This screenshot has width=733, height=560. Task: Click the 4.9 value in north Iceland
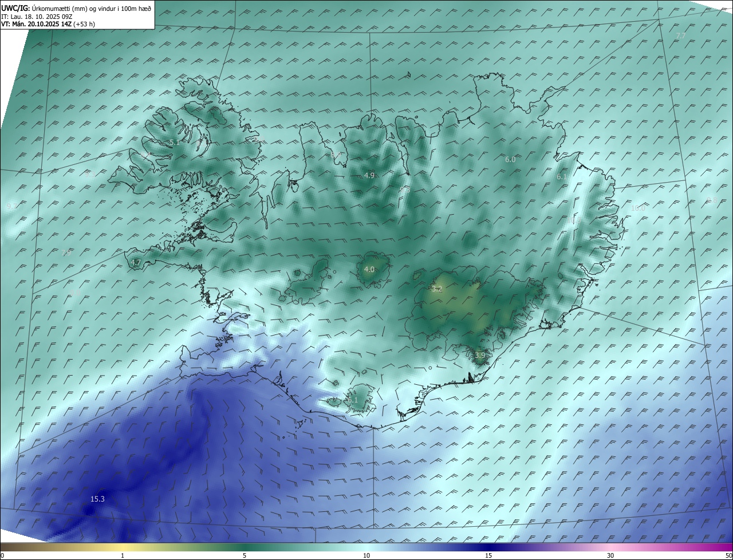(369, 176)
